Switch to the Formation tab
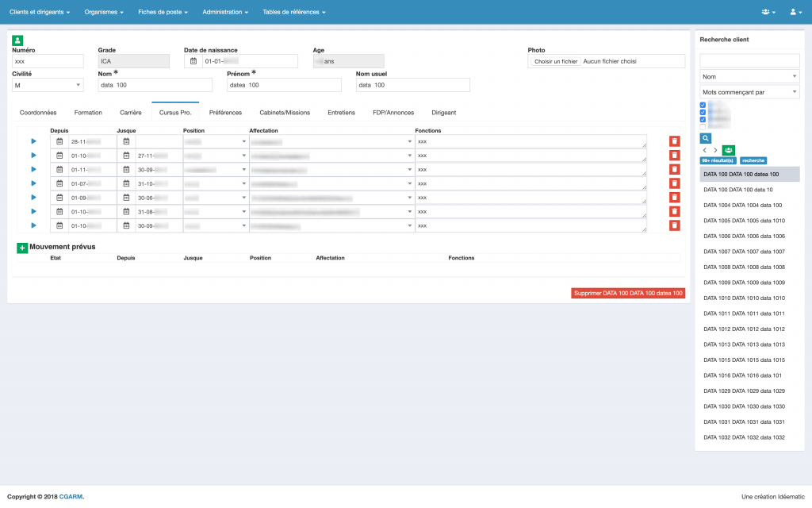 point(88,113)
